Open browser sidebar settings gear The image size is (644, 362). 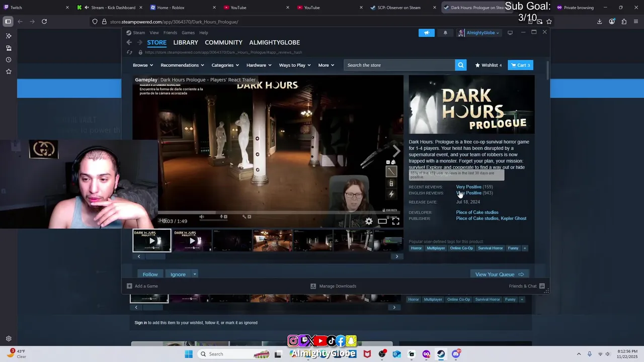(x=9, y=339)
